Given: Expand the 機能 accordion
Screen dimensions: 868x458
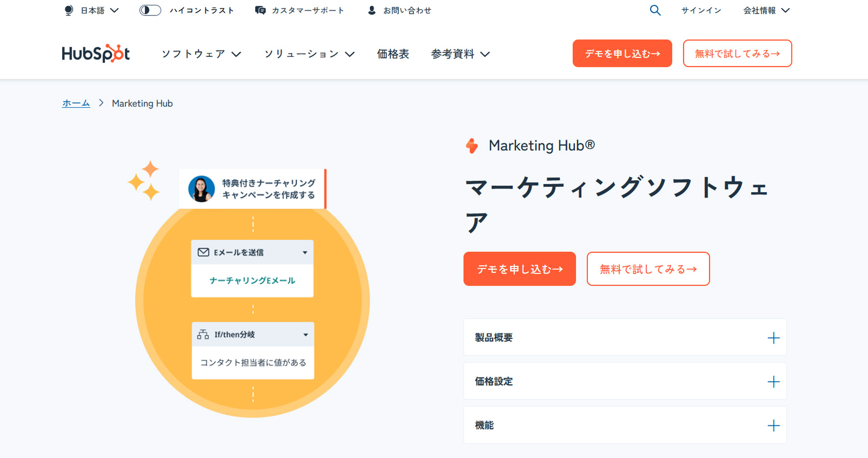Looking at the screenshot, I should pos(625,425).
